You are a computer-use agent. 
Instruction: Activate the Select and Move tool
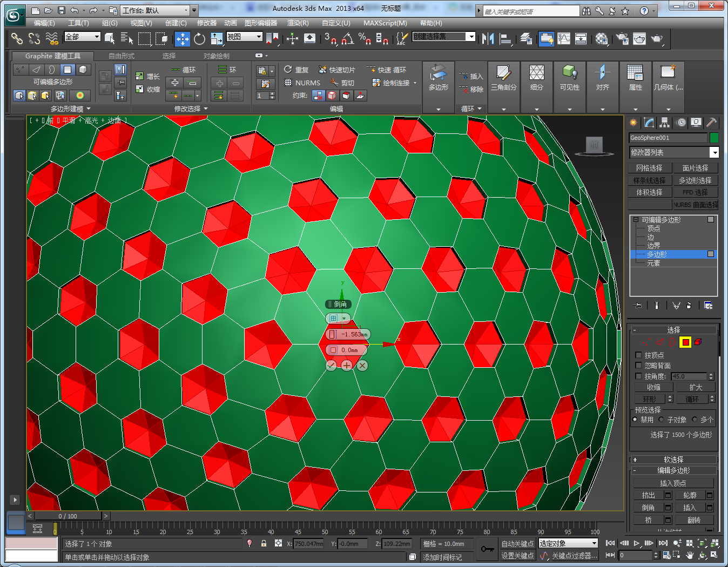pos(183,38)
